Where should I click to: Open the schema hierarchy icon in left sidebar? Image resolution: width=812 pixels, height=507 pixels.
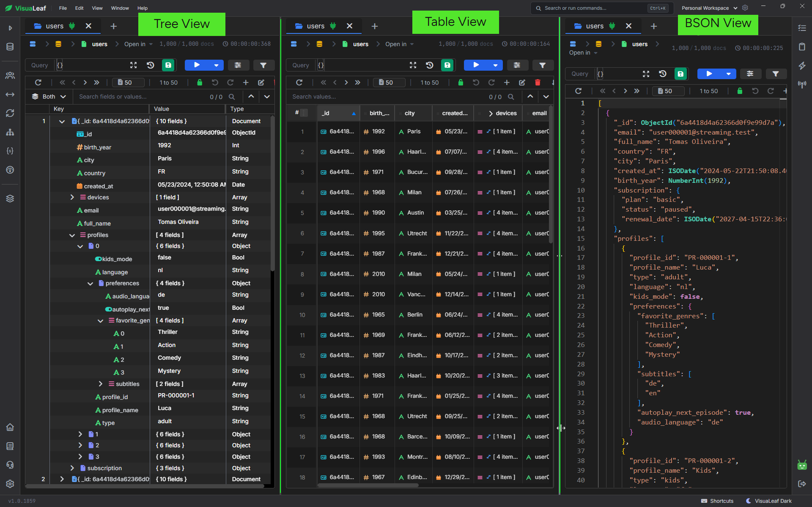10,132
